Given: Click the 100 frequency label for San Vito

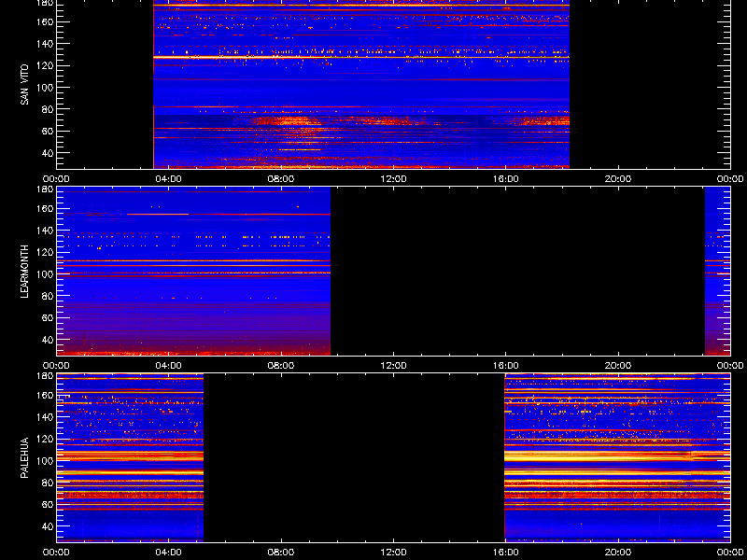Looking at the screenshot, I should (45, 88).
